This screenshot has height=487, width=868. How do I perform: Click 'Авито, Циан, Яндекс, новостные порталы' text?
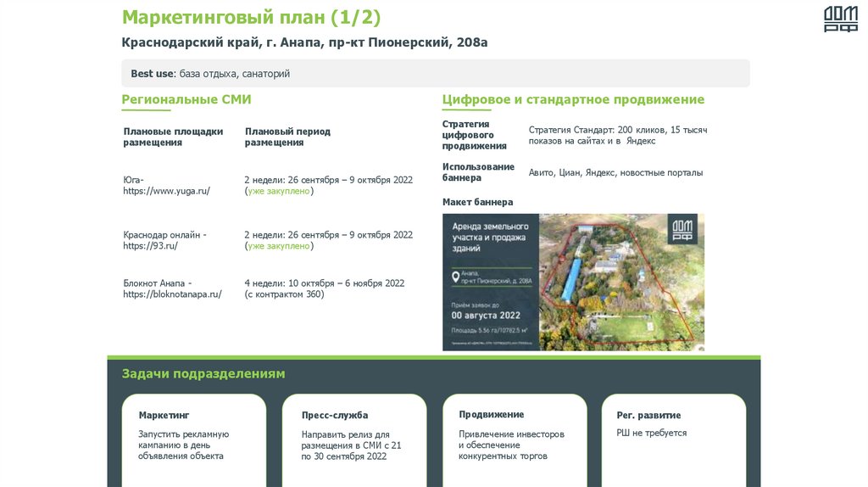click(x=615, y=173)
